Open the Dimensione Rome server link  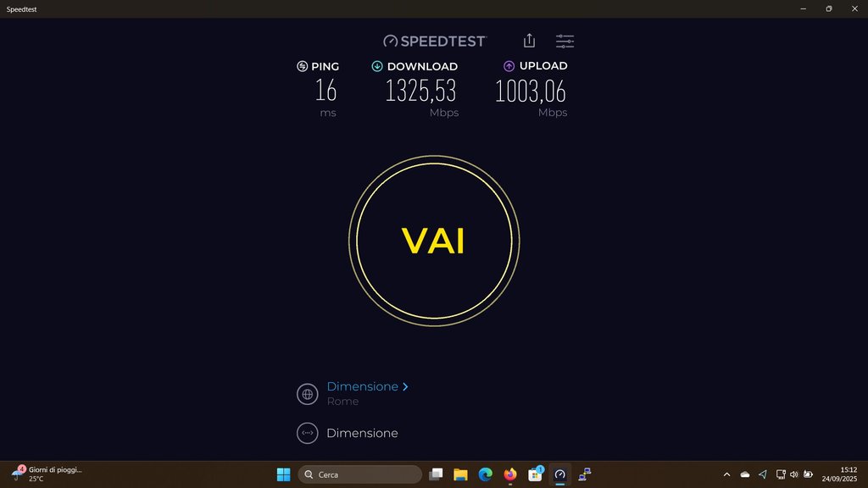point(363,386)
